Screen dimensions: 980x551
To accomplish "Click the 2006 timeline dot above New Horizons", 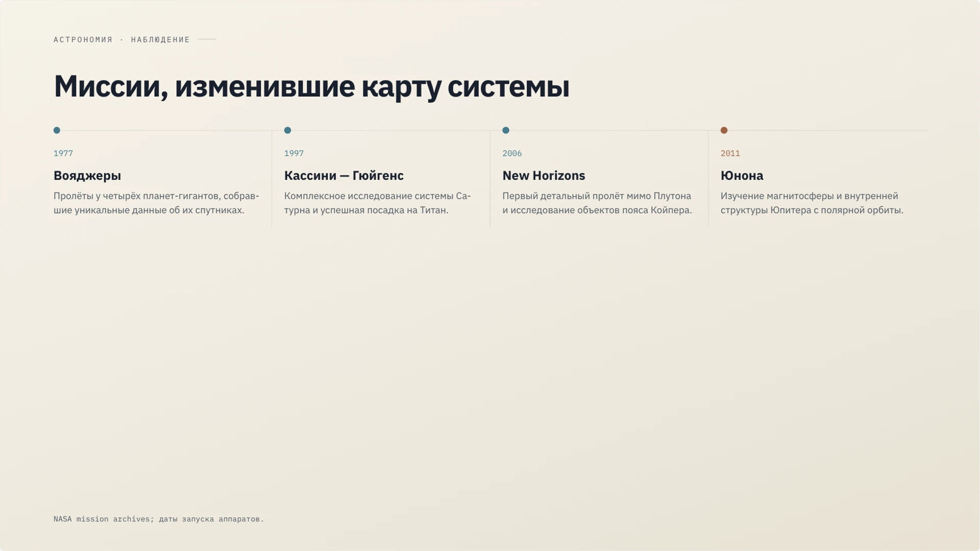I will [506, 130].
